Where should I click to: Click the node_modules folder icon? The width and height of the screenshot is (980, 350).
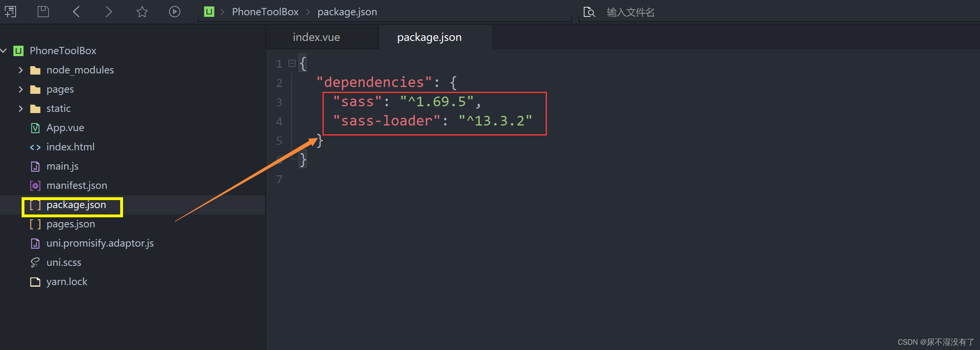tap(35, 71)
